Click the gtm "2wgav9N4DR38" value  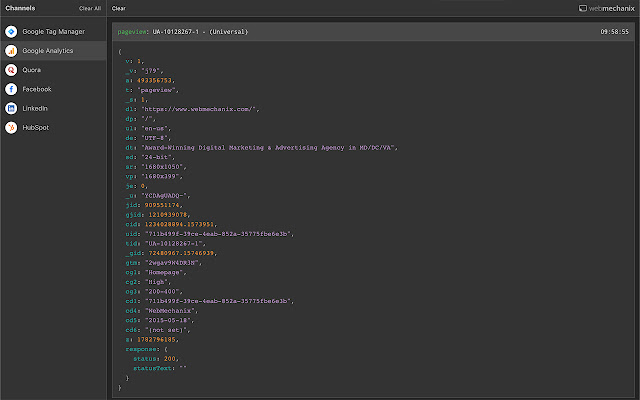(x=171, y=262)
